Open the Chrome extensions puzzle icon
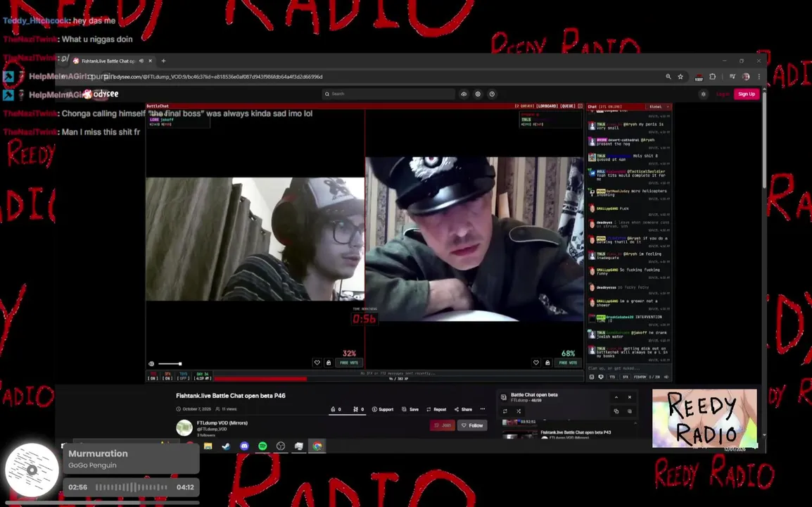Image resolution: width=812 pixels, height=507 pixels. (x=713, y=77)
